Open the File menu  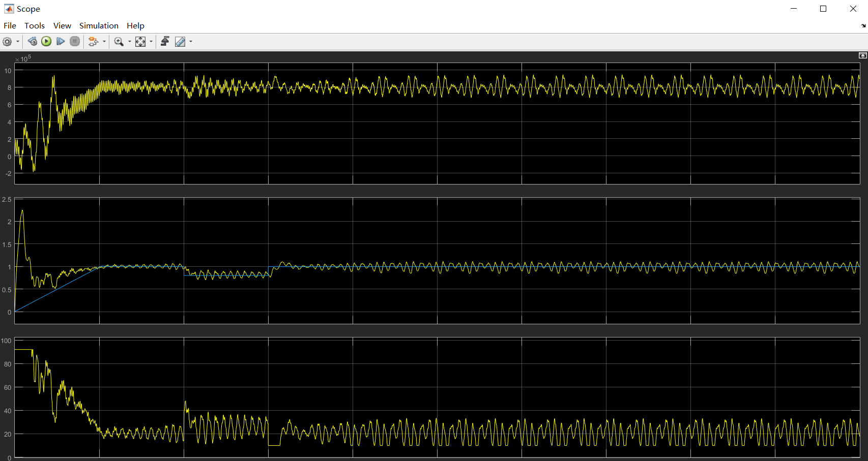pos(10,25)
